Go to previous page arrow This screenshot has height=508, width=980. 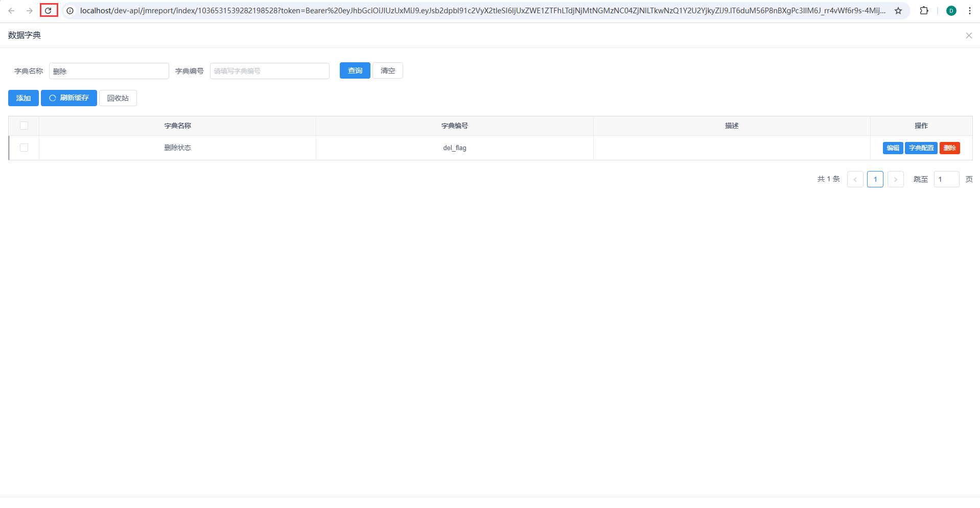pyautogui.click(x=855, y=179)
